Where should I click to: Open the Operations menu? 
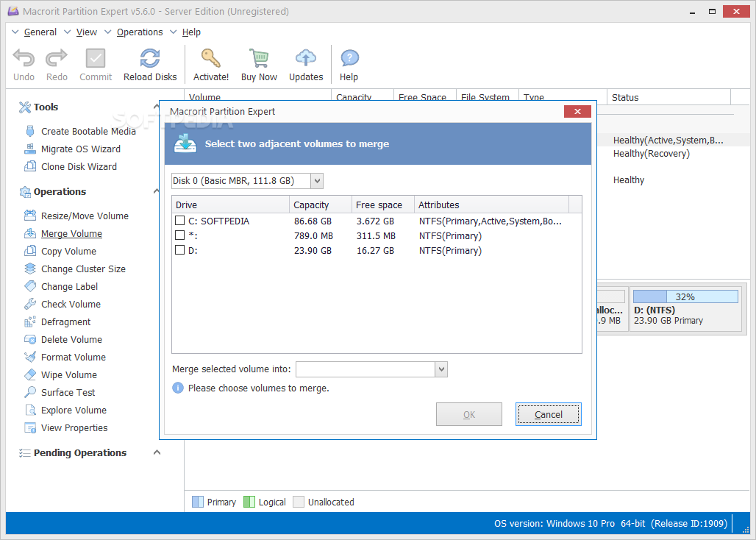pyautogui.click(x=140, y=32)
